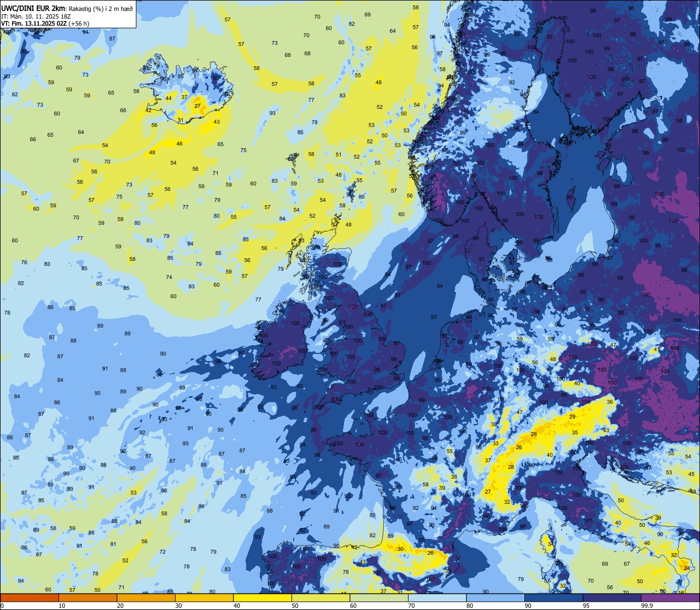Click the legend tick label 20

120,606
